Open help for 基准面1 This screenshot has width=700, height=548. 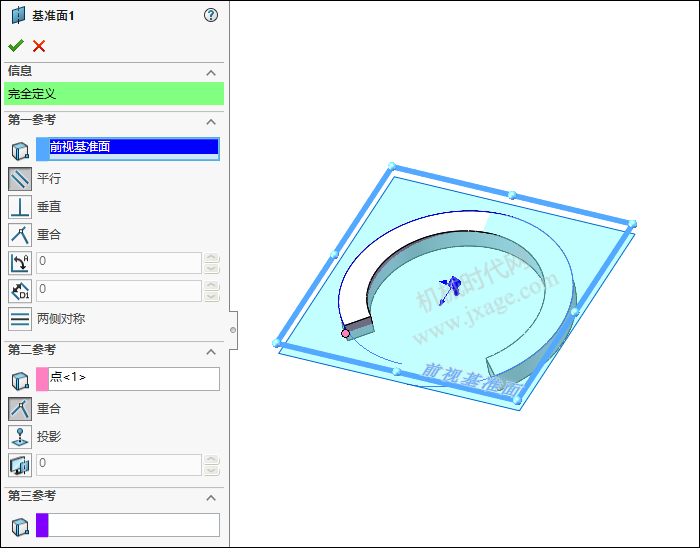pos(211,16)
